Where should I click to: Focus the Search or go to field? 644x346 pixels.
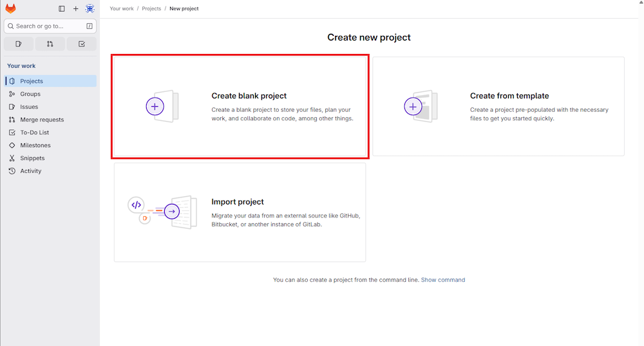[50, 26]
